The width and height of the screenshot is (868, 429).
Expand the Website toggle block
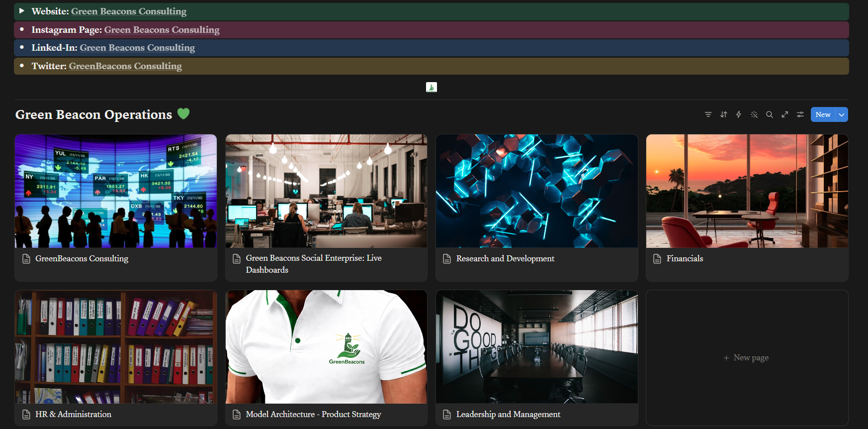(21, 10)
